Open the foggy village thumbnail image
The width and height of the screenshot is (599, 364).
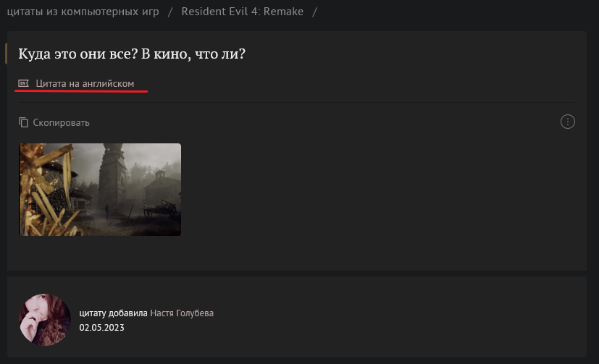coord(100,190)
